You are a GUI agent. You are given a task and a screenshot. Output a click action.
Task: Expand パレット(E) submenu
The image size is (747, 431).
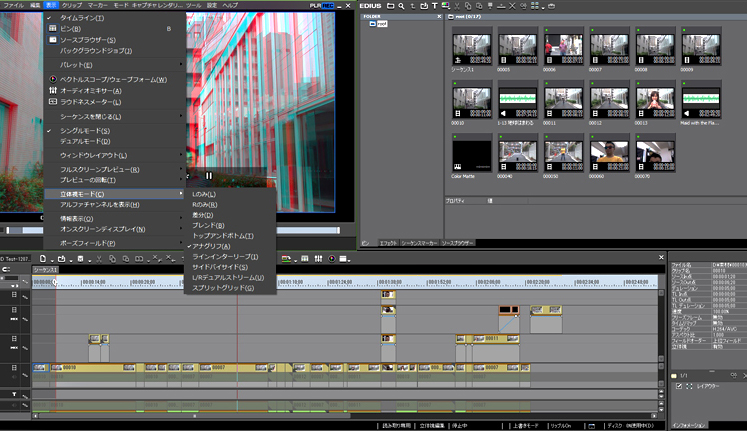tap(114, 64)
